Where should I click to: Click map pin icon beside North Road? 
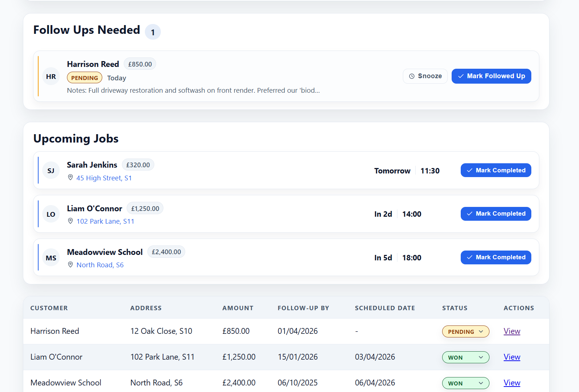(71, 264)
